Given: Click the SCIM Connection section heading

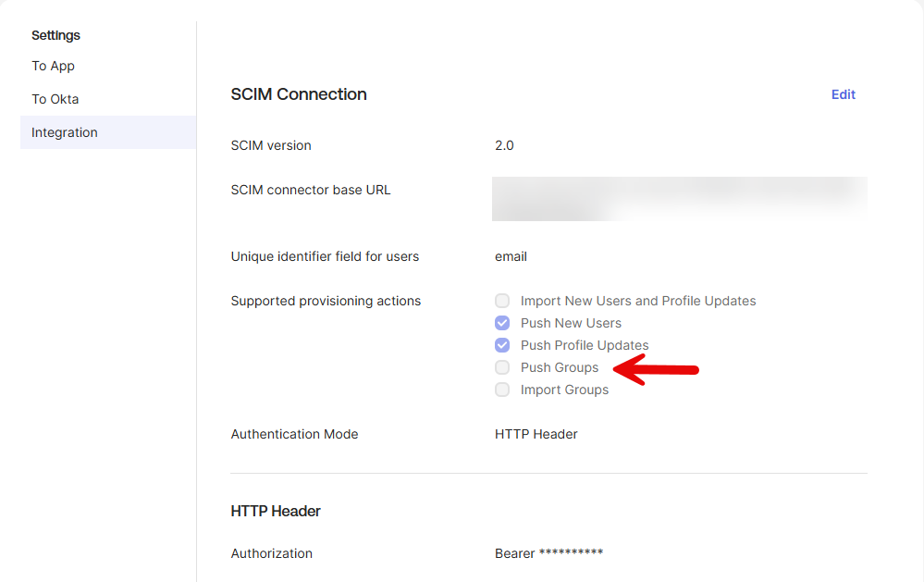Looking at the screenshot, I should pos(299,94).
